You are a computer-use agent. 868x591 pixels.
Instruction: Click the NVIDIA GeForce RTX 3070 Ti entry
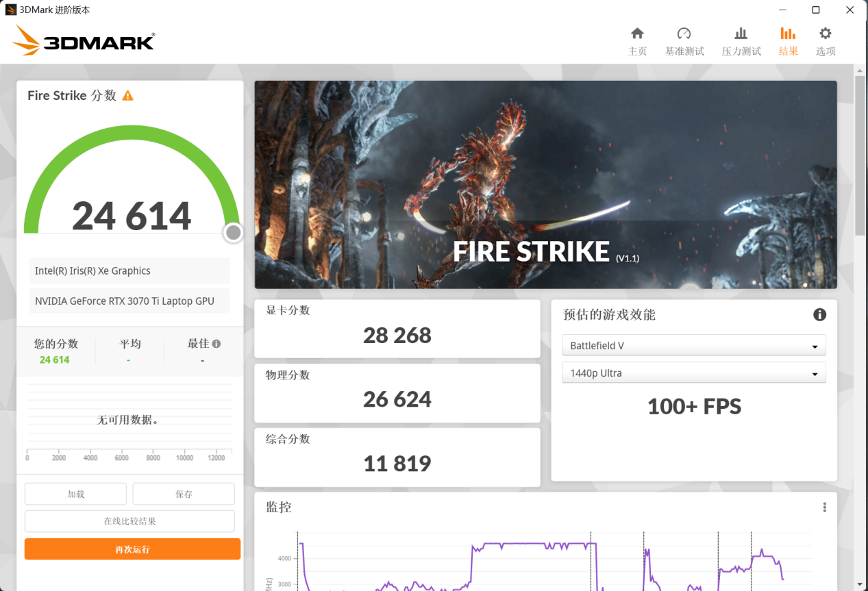click(129, 301)
